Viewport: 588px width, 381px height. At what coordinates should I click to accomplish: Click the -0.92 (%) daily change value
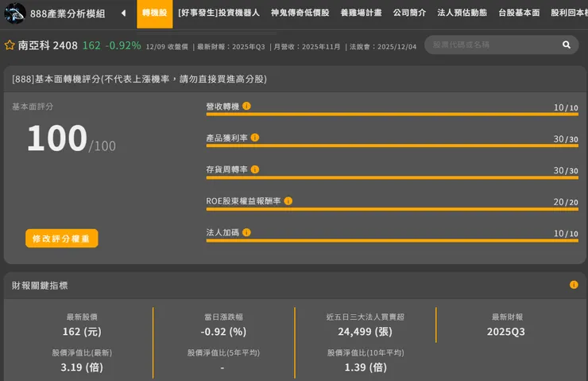(x=223, y=332)
